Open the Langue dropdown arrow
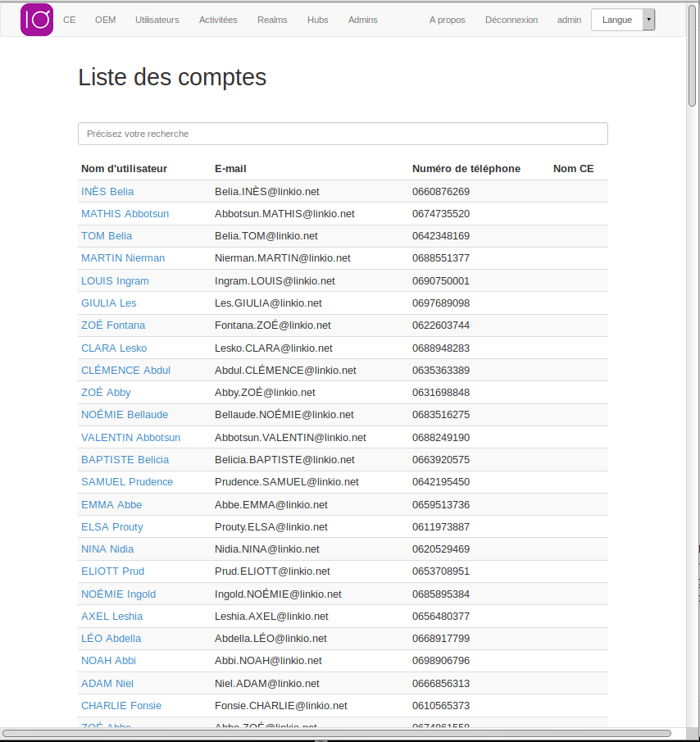This screenshot has height=742, width=700. pyautogui.click(x=648, y=20)
